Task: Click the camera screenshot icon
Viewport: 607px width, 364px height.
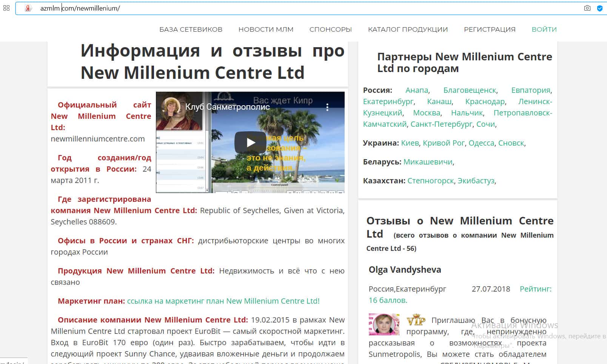Action: click(x=587, y=8)
